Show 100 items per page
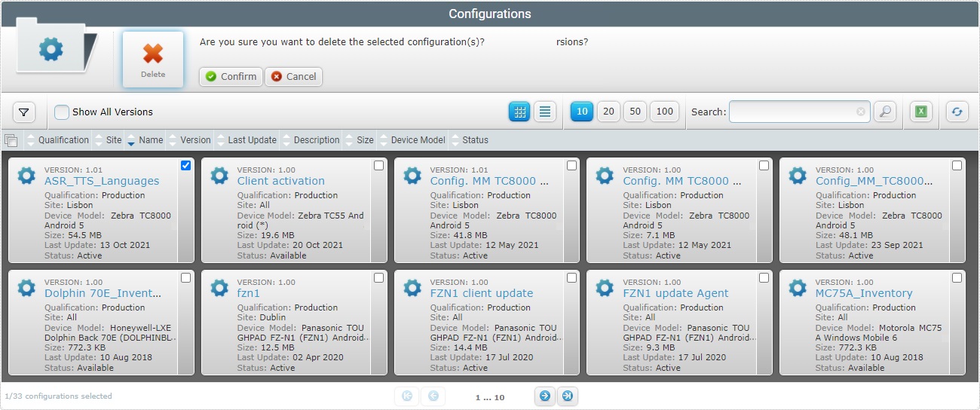This screenshot has height=410, width=980. [664, 112]
